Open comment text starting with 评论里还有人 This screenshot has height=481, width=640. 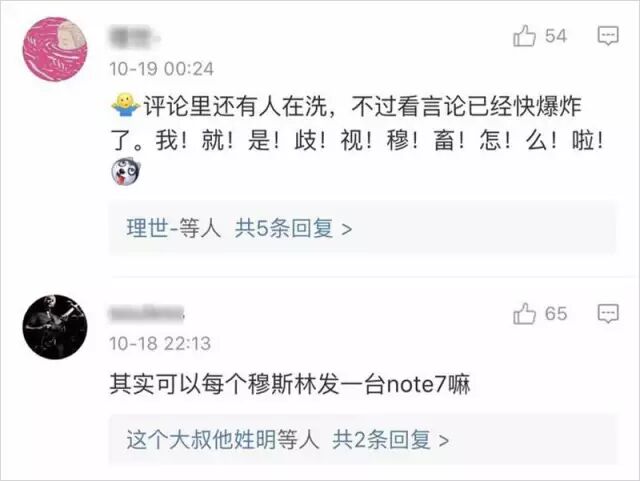(357, 122)
